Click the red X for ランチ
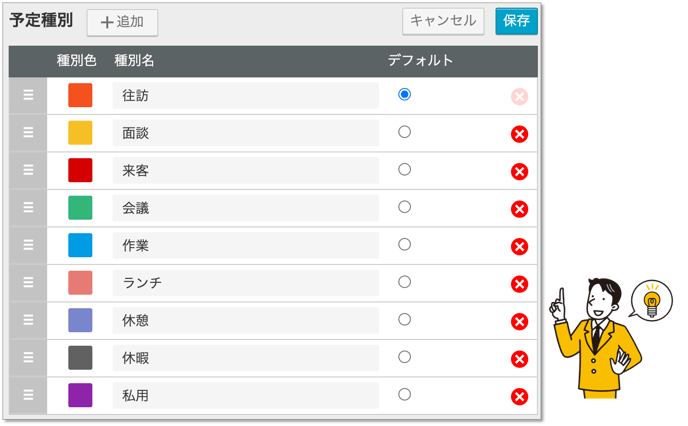Screen dimensions: 688x426 (519, 284)
